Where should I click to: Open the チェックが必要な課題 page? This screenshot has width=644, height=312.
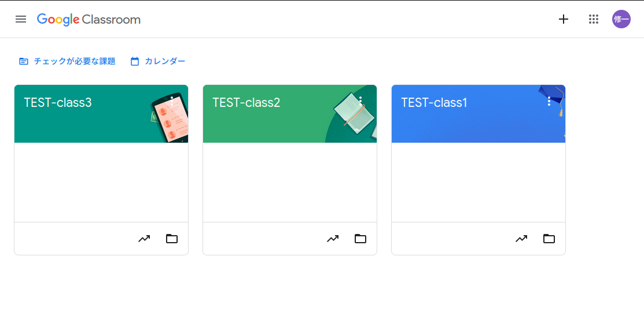(67, 61)
